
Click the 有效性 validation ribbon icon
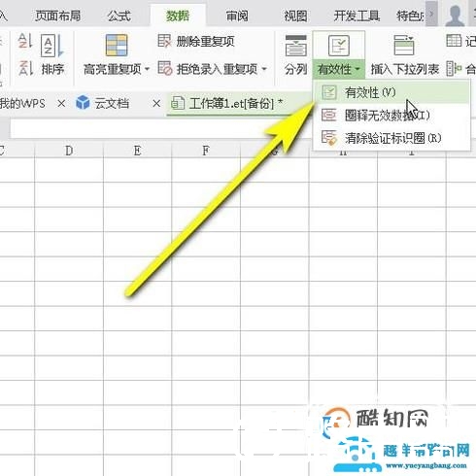click(x=339, y=46)
